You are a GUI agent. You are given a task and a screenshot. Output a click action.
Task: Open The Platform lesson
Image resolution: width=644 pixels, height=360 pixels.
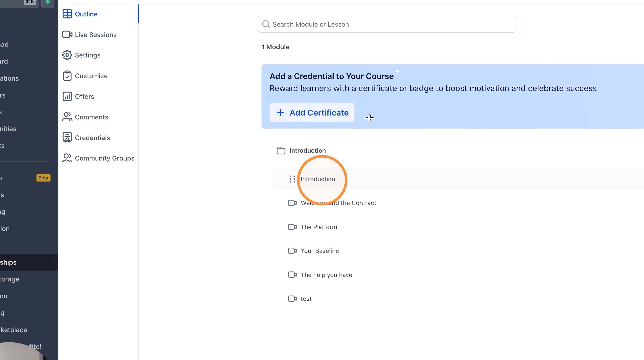[319, 227]
